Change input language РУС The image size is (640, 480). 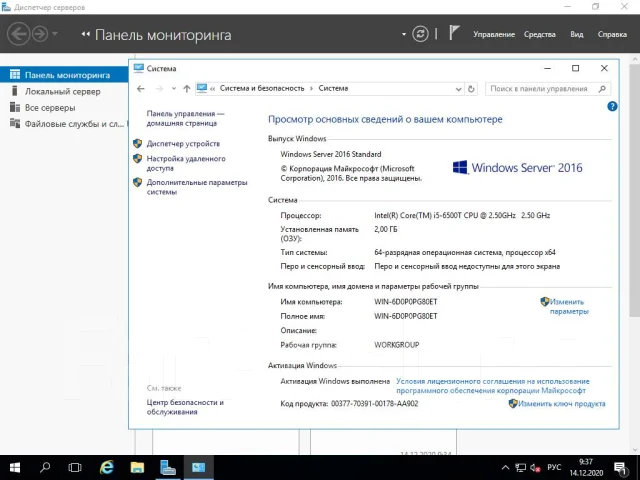tap(554, 468)
